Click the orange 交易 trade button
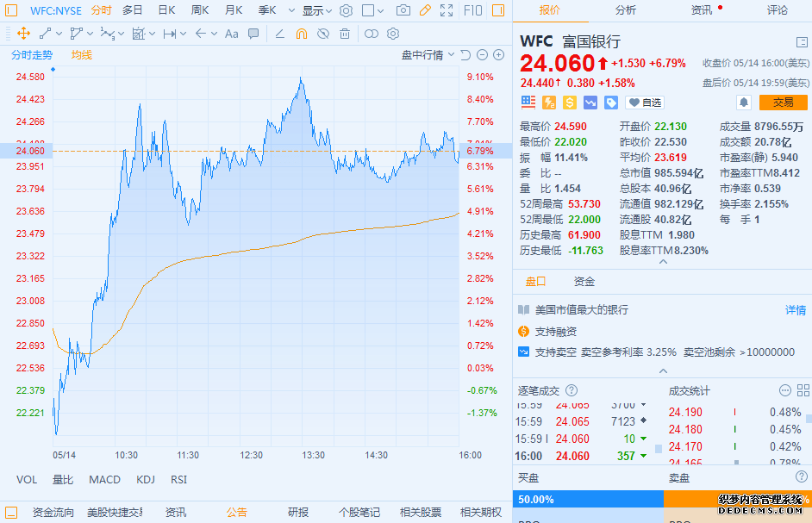 (783, 103)
